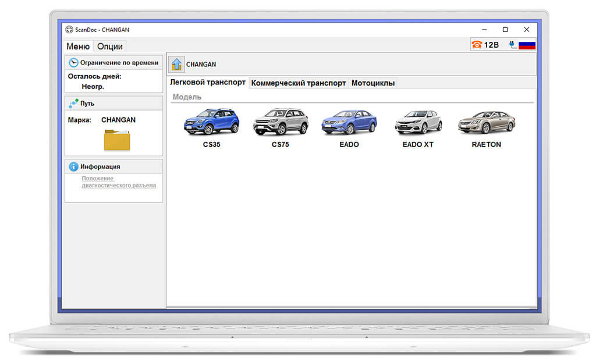This screenshot has height=364, width=596.
Task: Click the Информация panel header text
Action: [x=100, y=167]
